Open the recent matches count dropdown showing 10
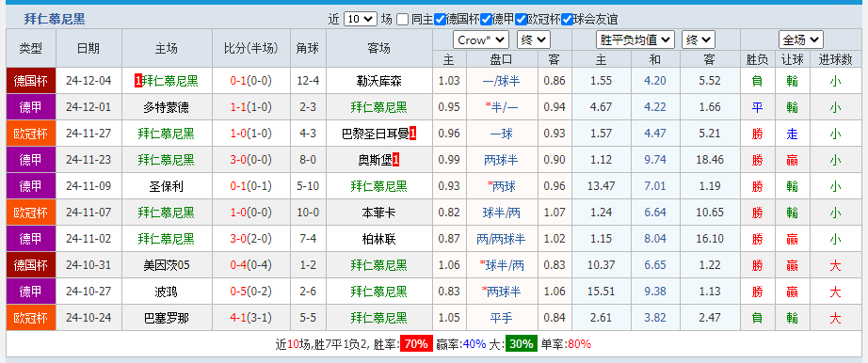868x363 pixels. (361, 20)
